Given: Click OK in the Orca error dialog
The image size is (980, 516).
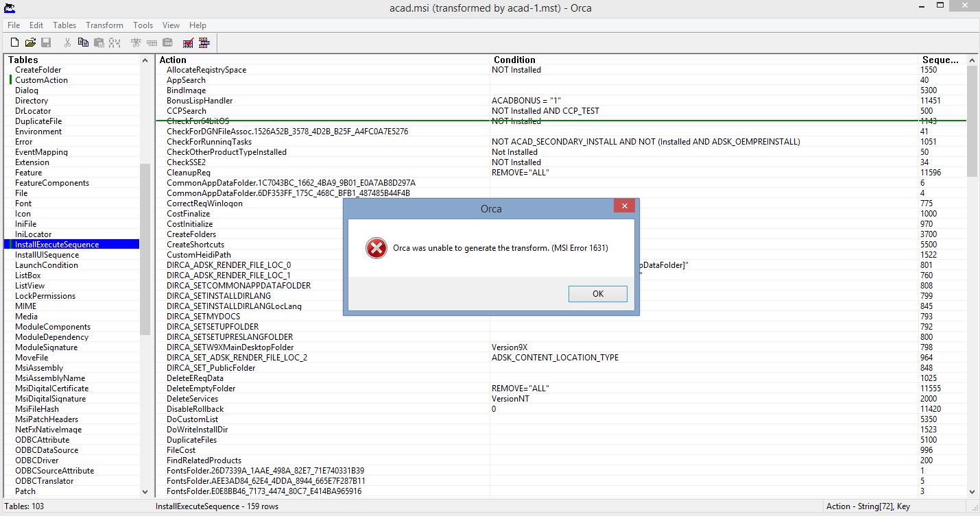Looking at the screenshot, I should click(597, 293).
